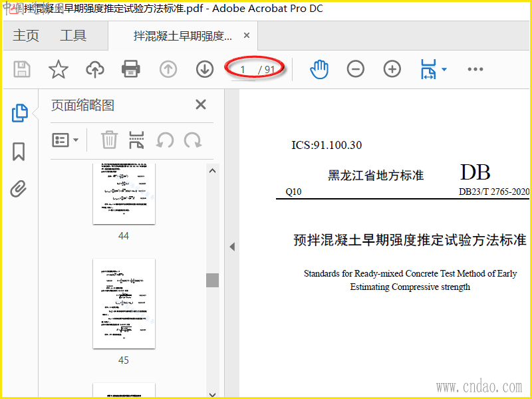Print the document
The height and width of the screenshot is (399, 532).
click(x=131, y=69)
